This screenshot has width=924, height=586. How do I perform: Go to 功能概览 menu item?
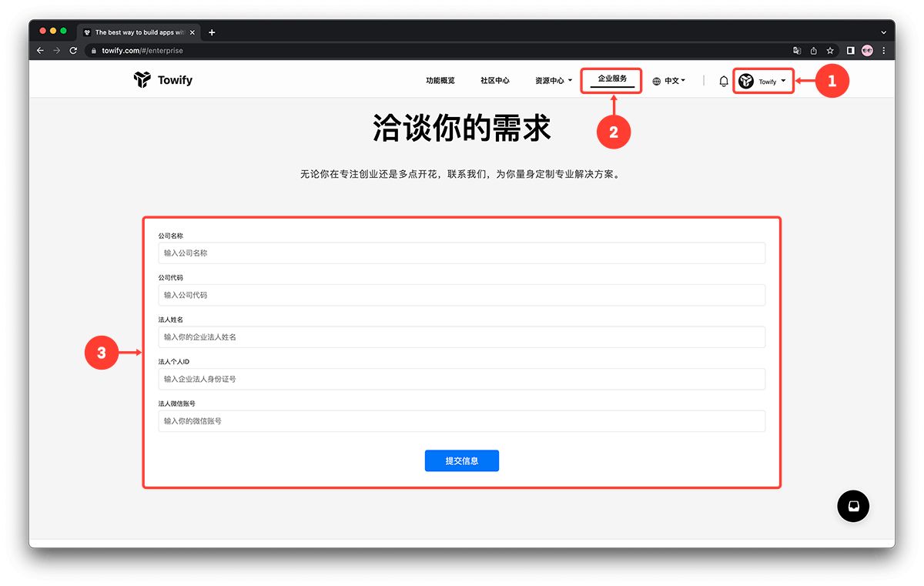(440, 81)
